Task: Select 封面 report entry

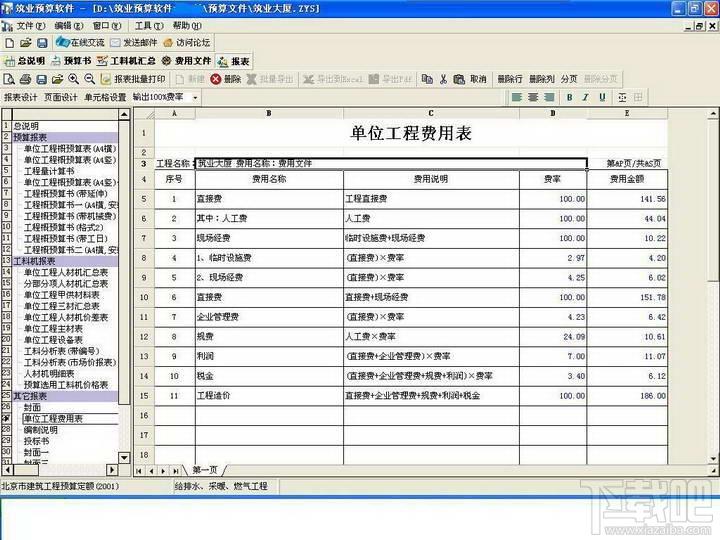Action: click(x=32, y=407)
